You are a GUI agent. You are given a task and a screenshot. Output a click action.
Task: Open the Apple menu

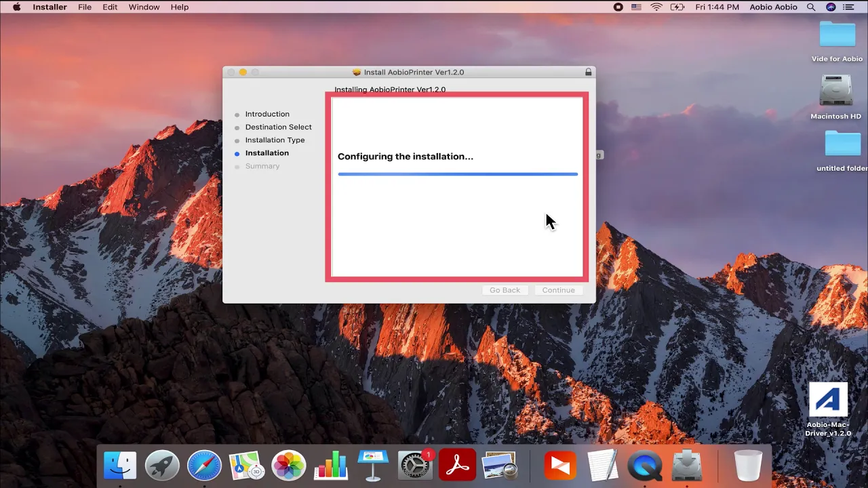pyautogui.click(x=17, y=7)
